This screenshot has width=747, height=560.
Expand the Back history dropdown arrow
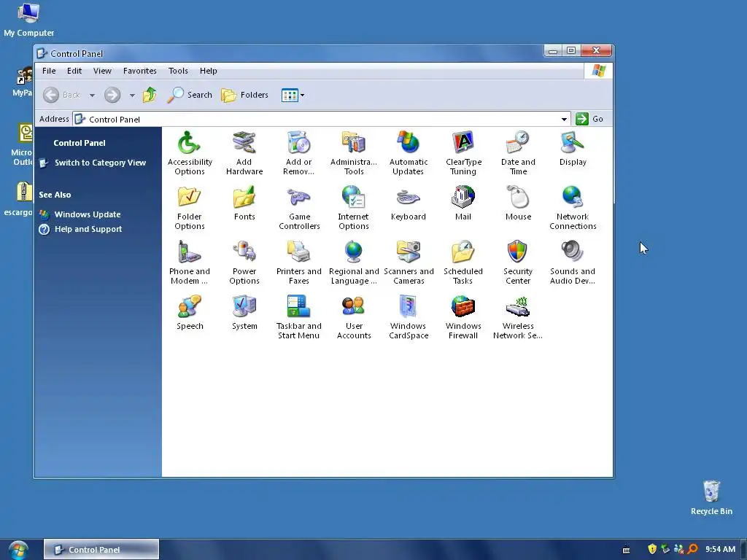(x=92, y=96)
